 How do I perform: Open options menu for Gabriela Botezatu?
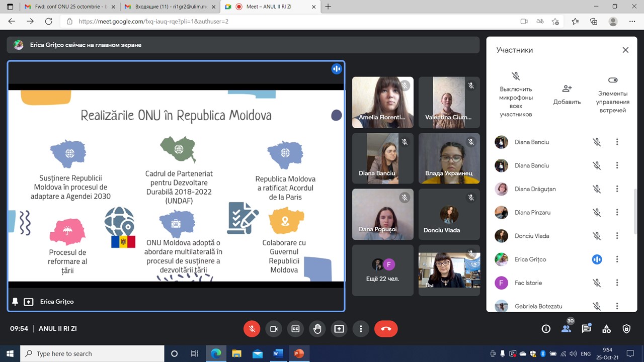coord(617,306)
